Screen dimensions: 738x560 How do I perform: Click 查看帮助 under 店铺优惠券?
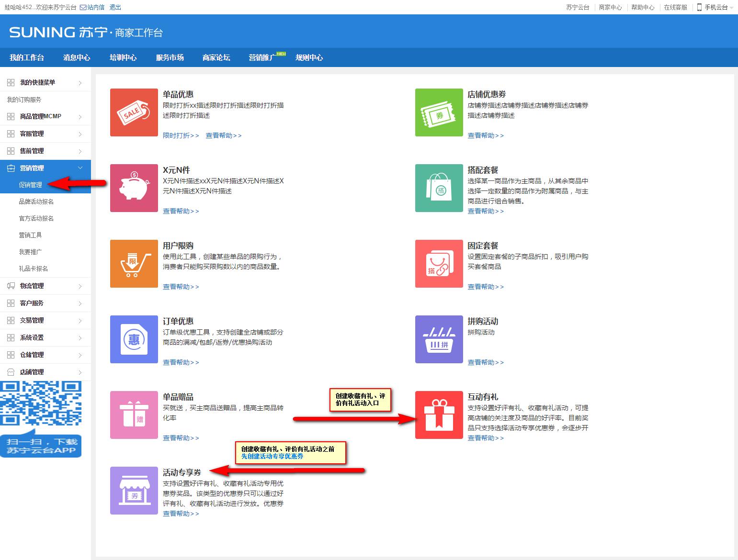[486, 135]
